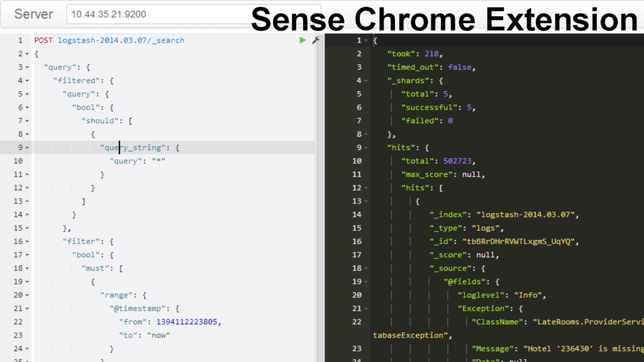This screenshot has width=644, height=362.
Task: Collapse the "query_string" block on editor line 9
Action: tap(27, 148)
